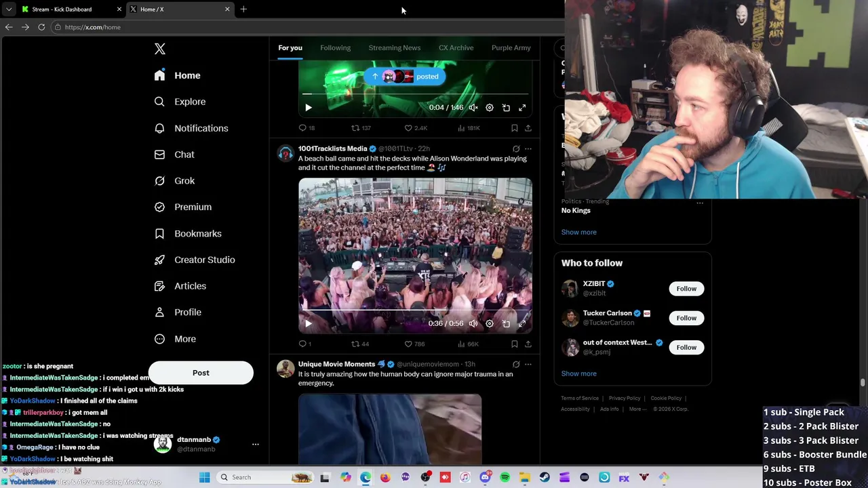Click the browser address bar

tap(309, 27)
